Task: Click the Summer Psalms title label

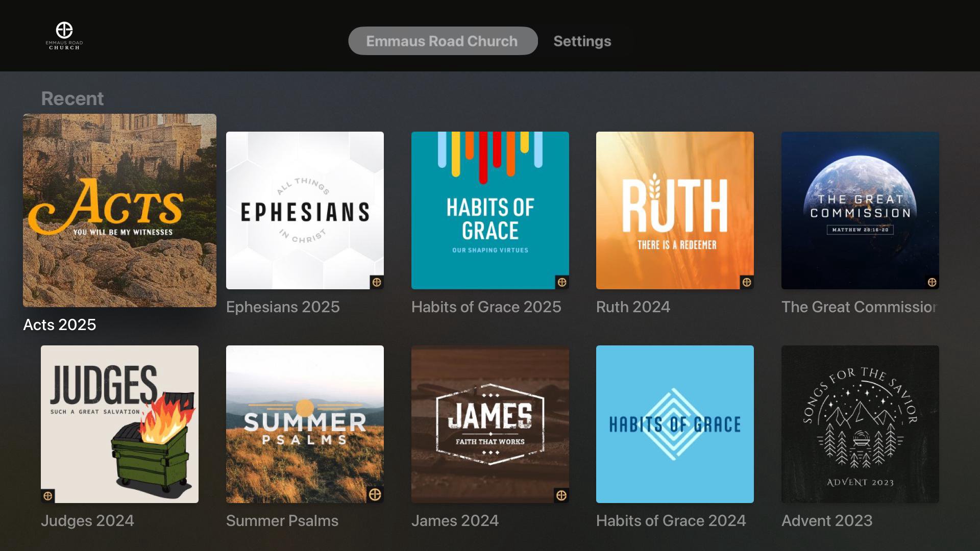Action: pos(282,520)
